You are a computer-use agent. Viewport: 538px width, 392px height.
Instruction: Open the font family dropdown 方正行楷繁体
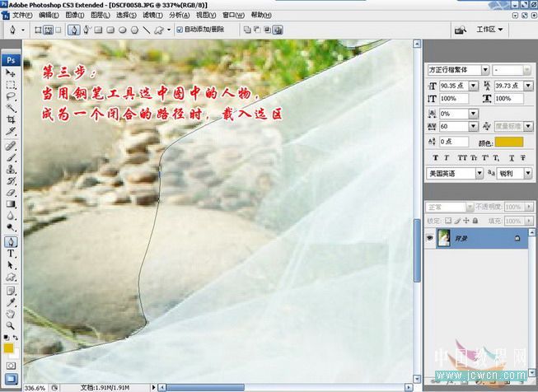tap(458, 71)
